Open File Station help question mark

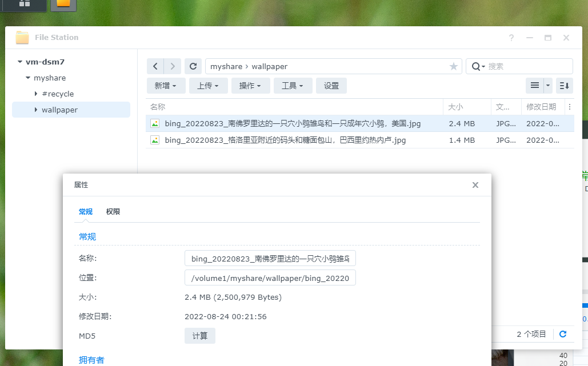511,38
